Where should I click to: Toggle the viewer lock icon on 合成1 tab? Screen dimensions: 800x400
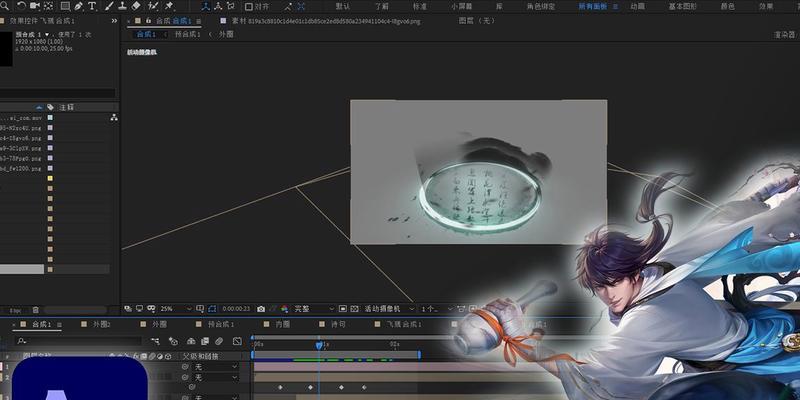[148, 21]
